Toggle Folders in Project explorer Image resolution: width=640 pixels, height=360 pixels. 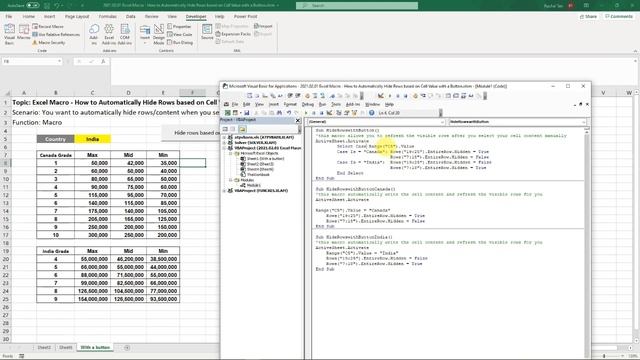[242, 129]
